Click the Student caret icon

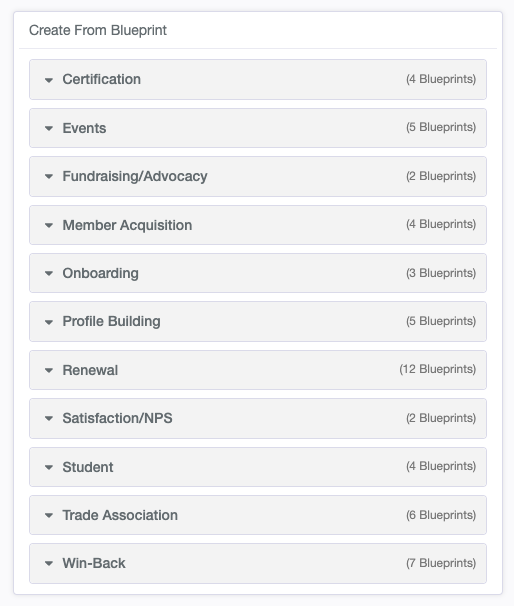click(x=49, y=467)
